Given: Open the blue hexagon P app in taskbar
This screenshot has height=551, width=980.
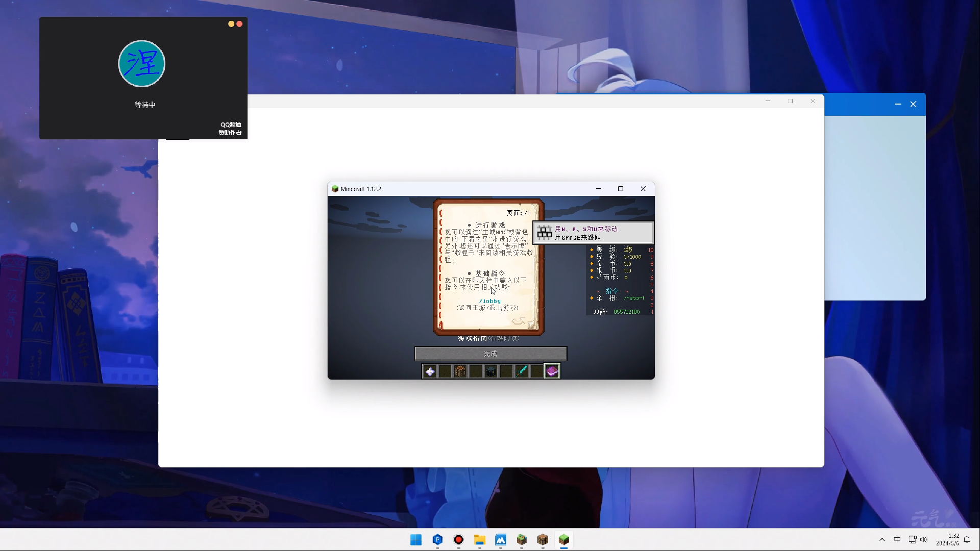Looking at the screenshot, I should click(437, 540).
